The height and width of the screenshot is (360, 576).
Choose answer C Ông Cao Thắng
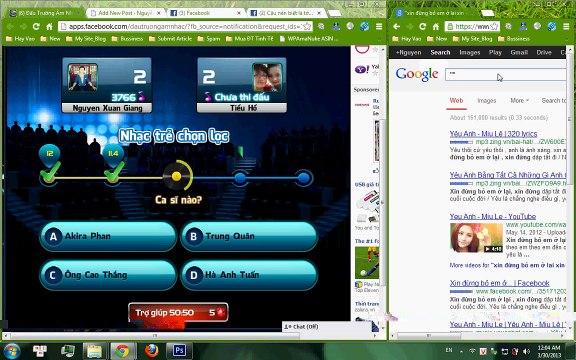click(x=108, y=275)
